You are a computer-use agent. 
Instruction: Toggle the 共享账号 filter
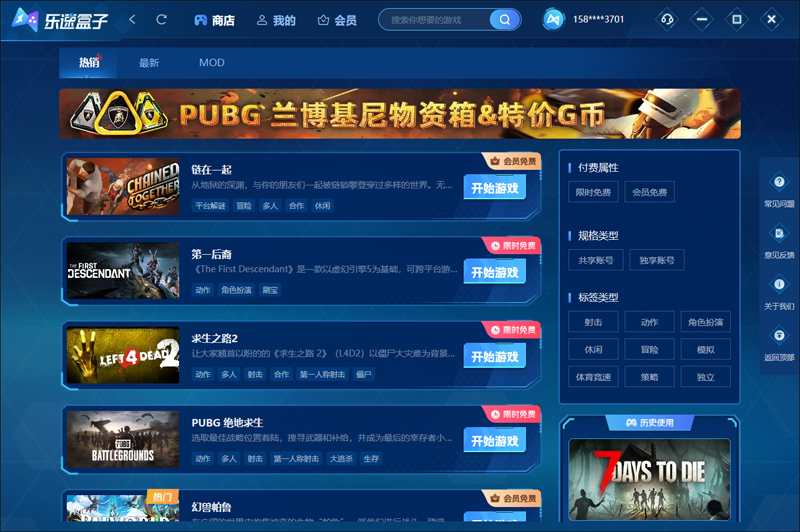point(595,260)
